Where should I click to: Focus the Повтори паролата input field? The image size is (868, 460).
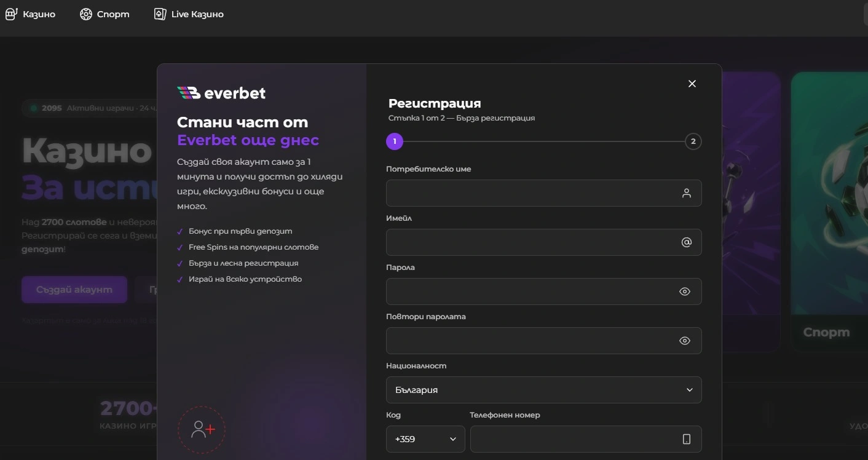pyautogui.click(x=543, y=341)
